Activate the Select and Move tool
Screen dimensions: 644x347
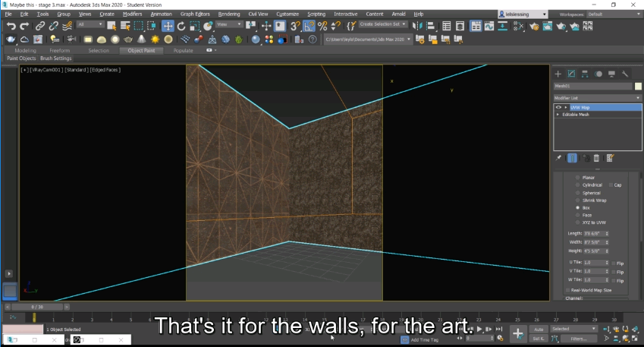[x=168, y=27]
